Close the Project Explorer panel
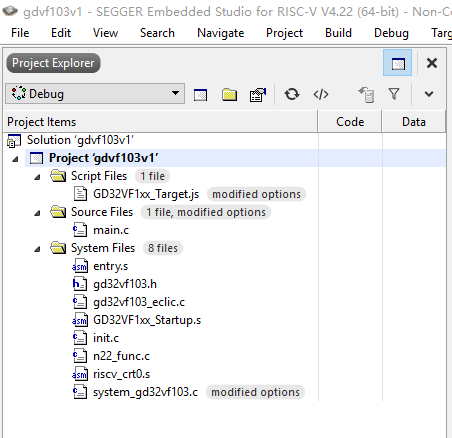Viewport: 452px width, 438px height. (x=432, y=63)
